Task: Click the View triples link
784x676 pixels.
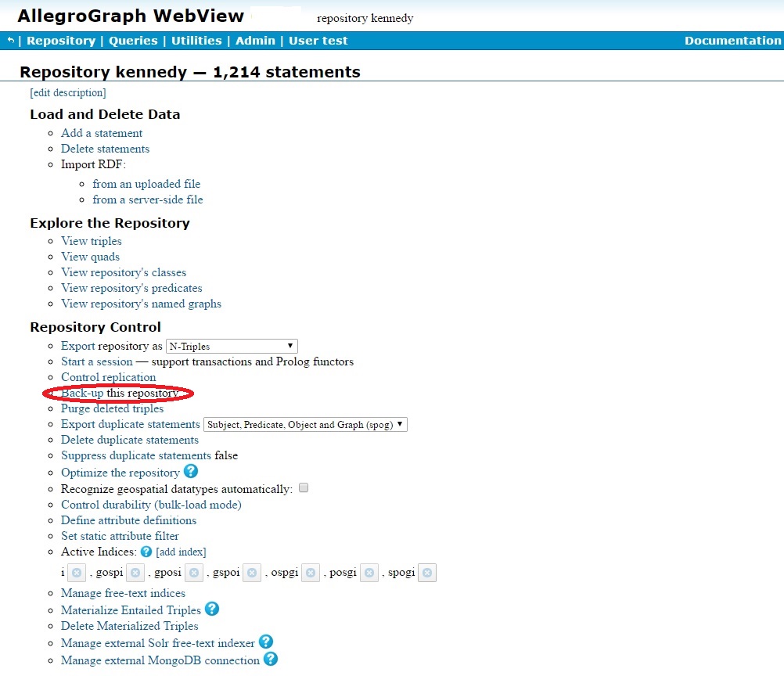Action: (92, 241)
